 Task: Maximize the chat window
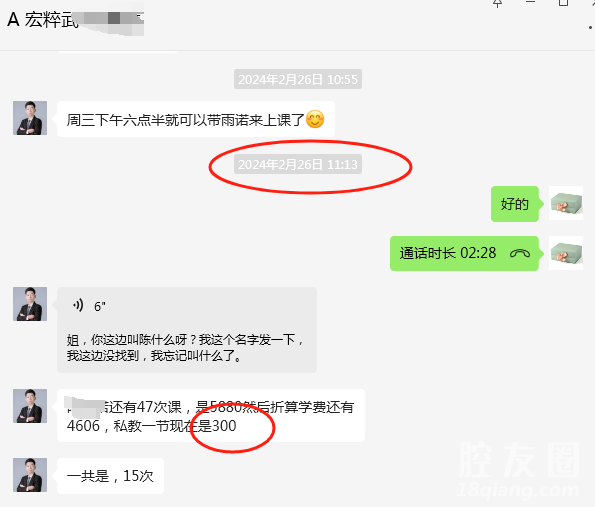[564, 3]
